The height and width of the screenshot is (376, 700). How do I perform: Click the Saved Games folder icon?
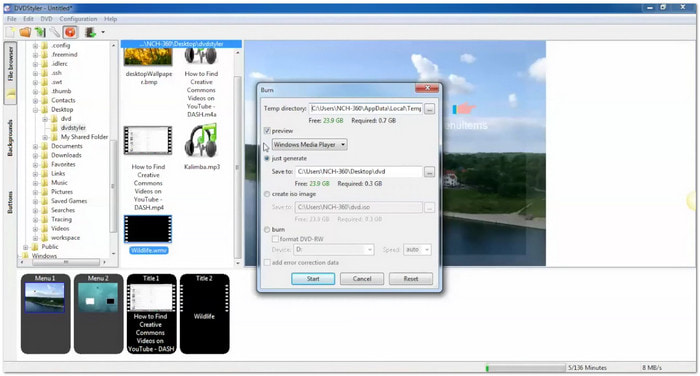click(45, 201)
